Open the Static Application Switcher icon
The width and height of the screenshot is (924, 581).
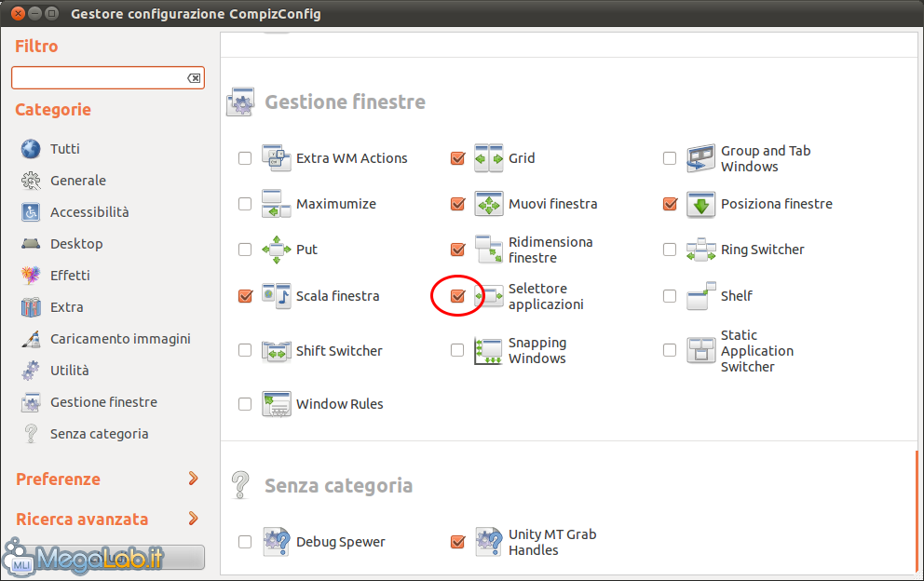coord(700,351)
